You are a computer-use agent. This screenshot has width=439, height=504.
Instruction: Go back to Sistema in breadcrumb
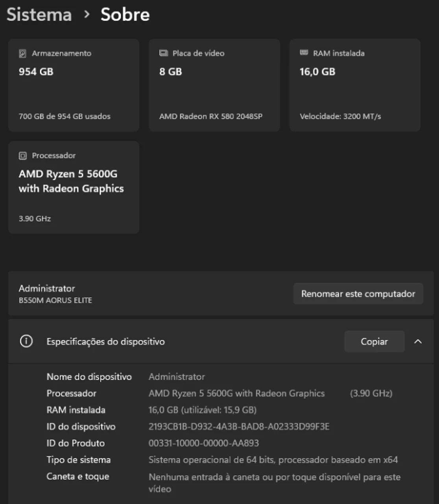point(39,15)
